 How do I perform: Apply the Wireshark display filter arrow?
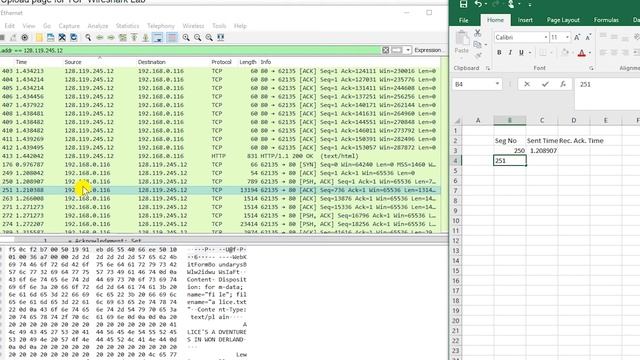(397, 50)
